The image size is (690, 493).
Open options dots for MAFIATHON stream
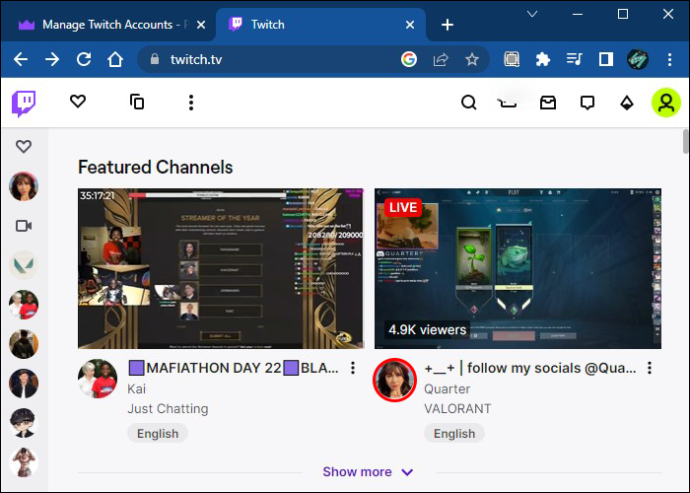pyautogui.click(x=353, y=368)
